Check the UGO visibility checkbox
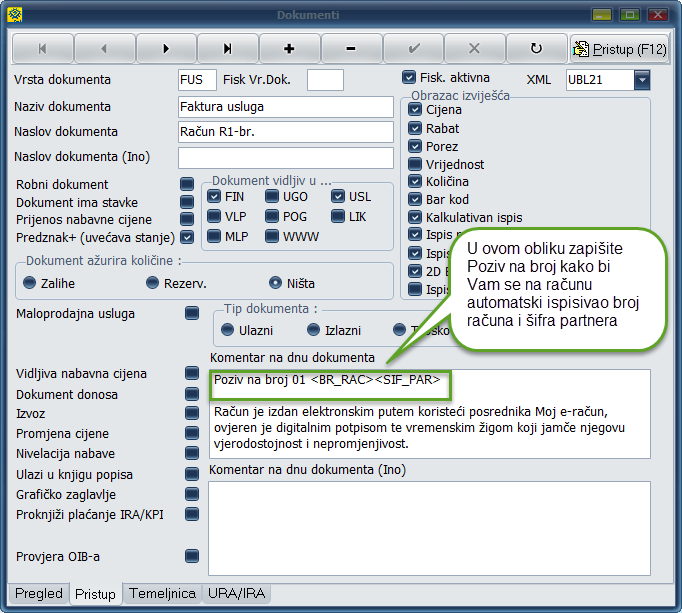 point(273,197)
